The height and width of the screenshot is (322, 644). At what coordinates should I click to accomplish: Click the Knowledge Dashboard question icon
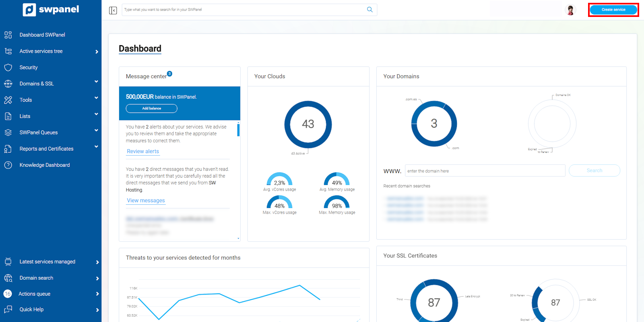(x=8, y=165)
